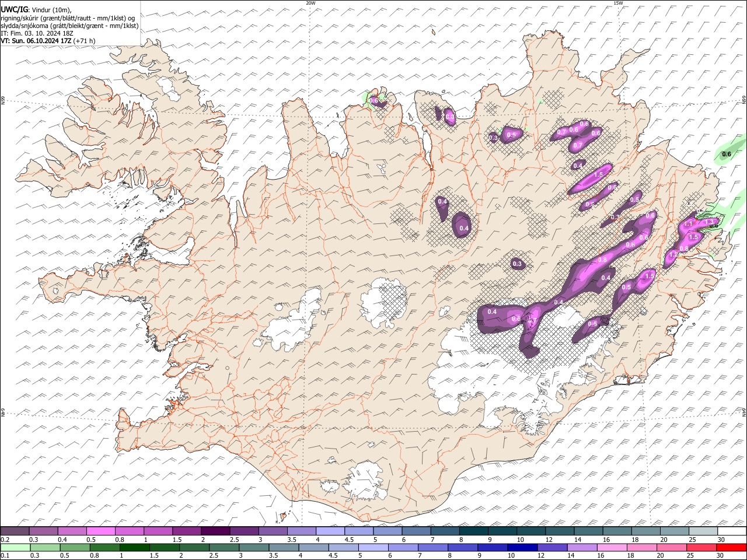
Task: Click the 'UWC/IG: Vindur (10m)' title text
Action: [x=36, y=10]
